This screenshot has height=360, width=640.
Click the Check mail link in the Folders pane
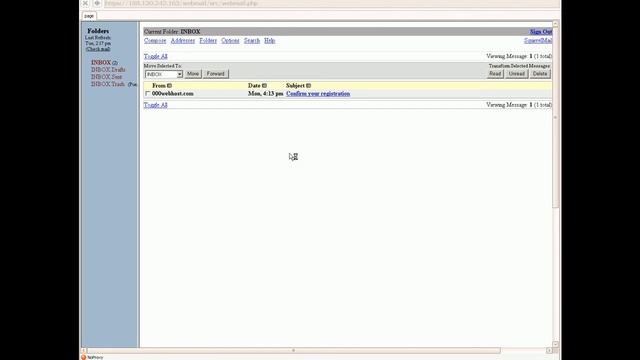98,49
